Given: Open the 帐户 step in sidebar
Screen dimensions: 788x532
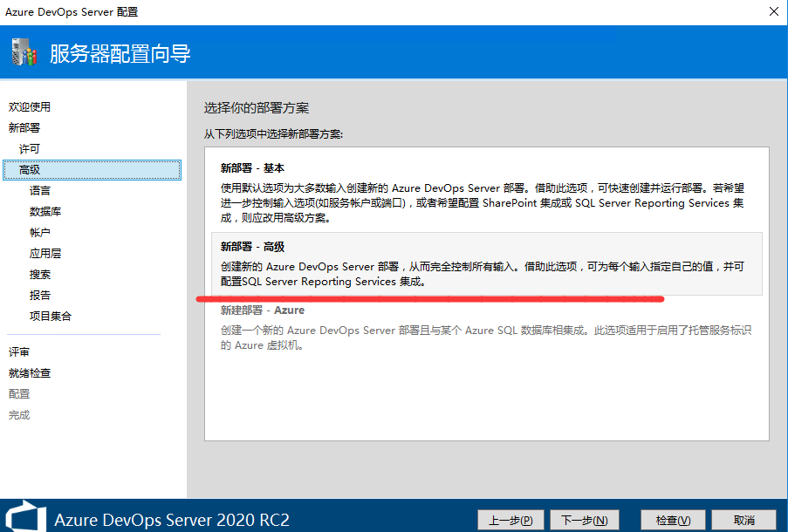Looking at the screenshot, I should [40, 233].
